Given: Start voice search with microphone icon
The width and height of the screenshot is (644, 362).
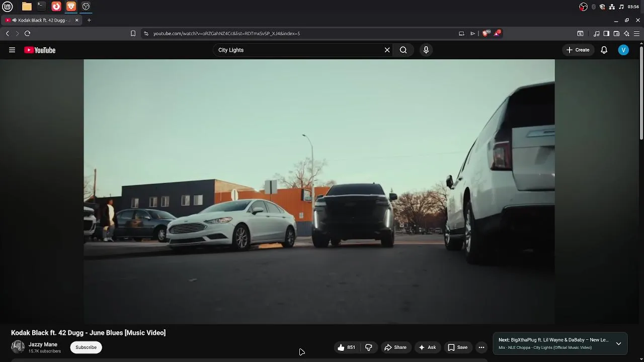Looking at the screenshot, I should pos(426,50).
